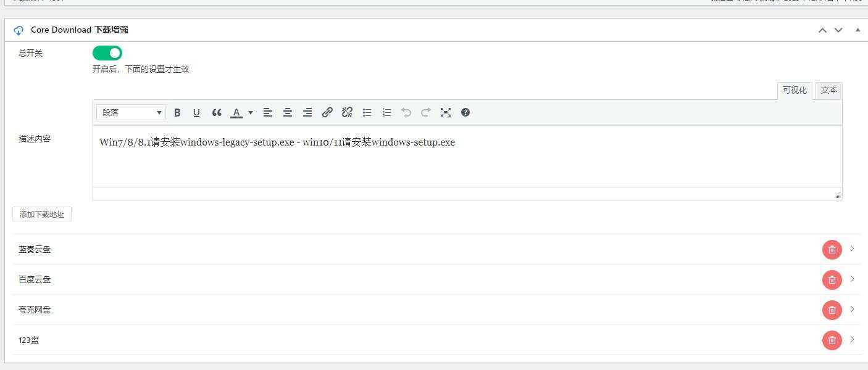
Task: Open the text color dropdown arrow
Action: 251,112
